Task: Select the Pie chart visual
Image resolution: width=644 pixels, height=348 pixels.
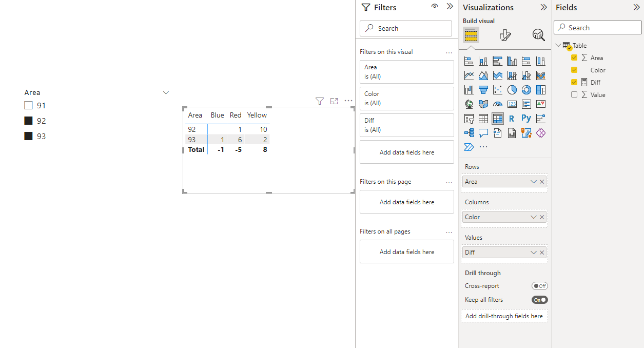Action: click(512, 90)
